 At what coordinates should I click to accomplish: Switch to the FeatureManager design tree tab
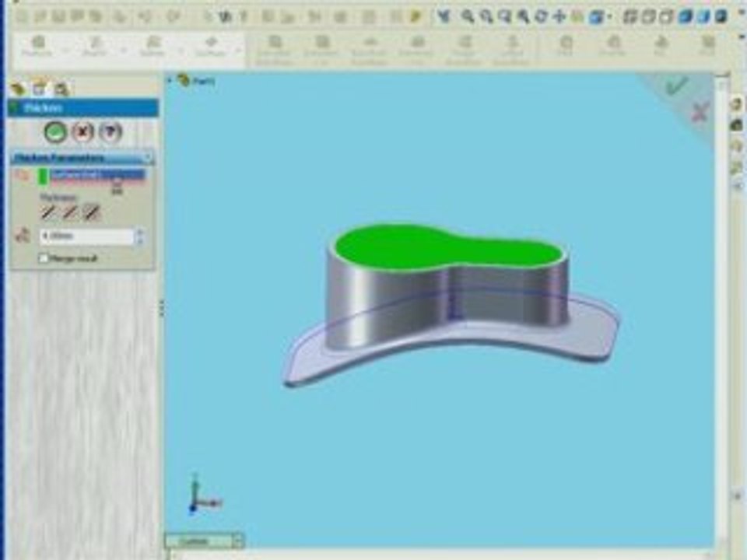pyautogui.click(x=18, y=89)
